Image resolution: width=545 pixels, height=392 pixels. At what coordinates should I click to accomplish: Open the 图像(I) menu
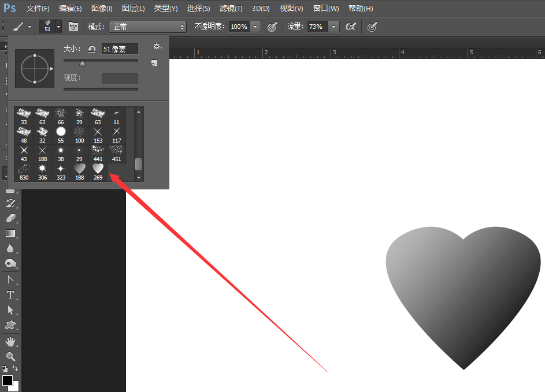(x=102, y=8)
